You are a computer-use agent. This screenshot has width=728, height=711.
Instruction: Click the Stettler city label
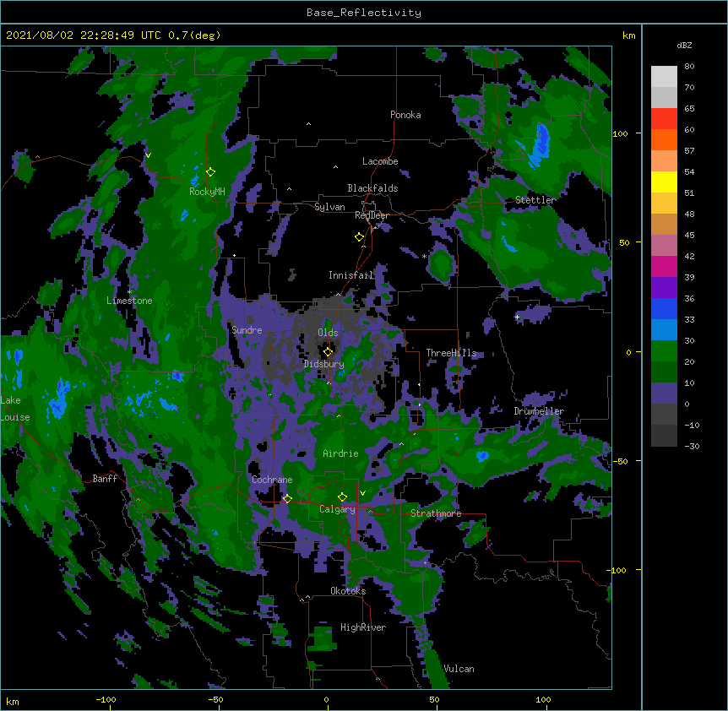(x=535, y=200)
